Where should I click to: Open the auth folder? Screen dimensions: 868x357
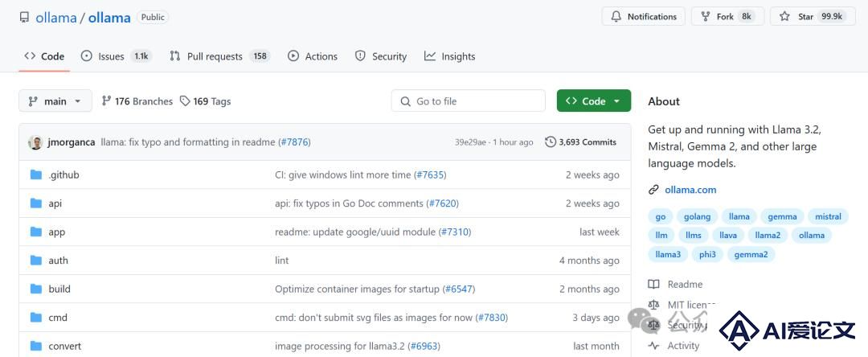[58, 261]
